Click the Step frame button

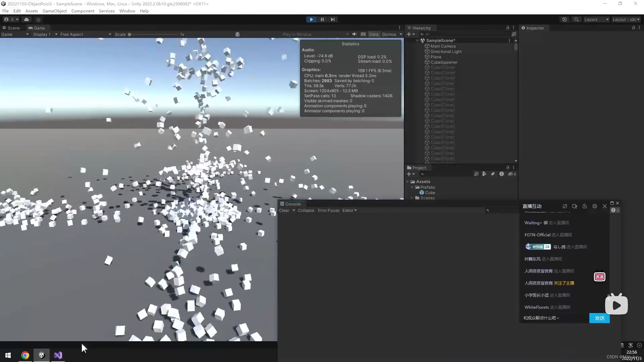[332, 19]
